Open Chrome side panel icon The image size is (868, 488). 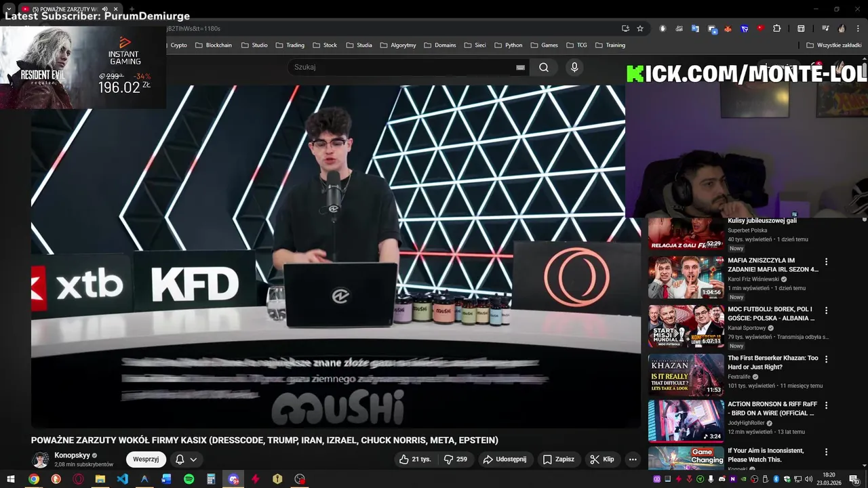pyautogui.click(x=801, y=28)
